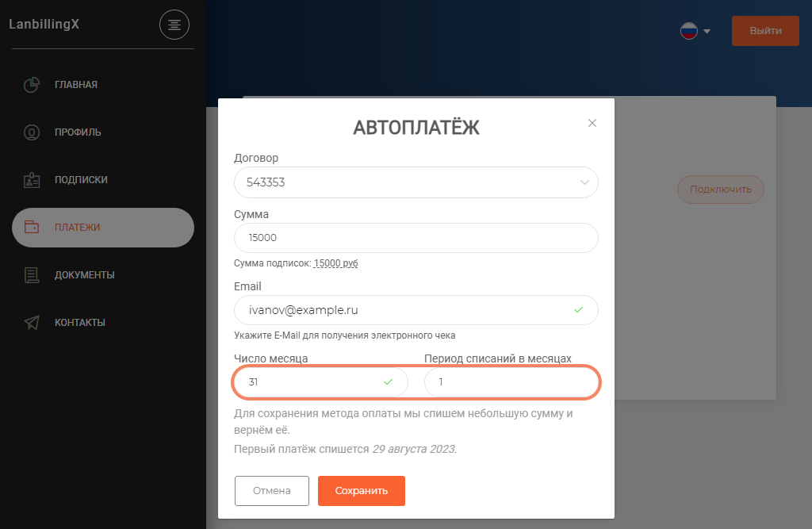Close the Автоплатёж dialog
The height and width of the screenshot is (529, 812).
[592, 123]
